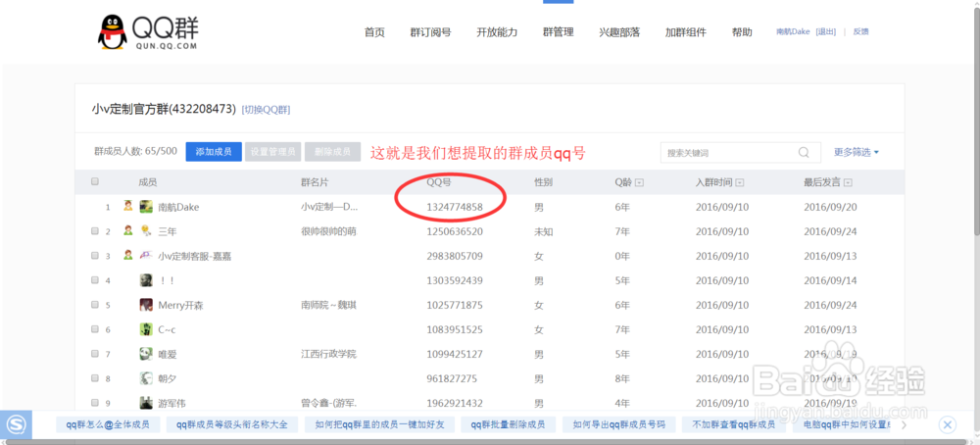Click the 设置管理员 button
Image resolution: width=980 pixels, height=445 pixels.
tap(273, 152)
